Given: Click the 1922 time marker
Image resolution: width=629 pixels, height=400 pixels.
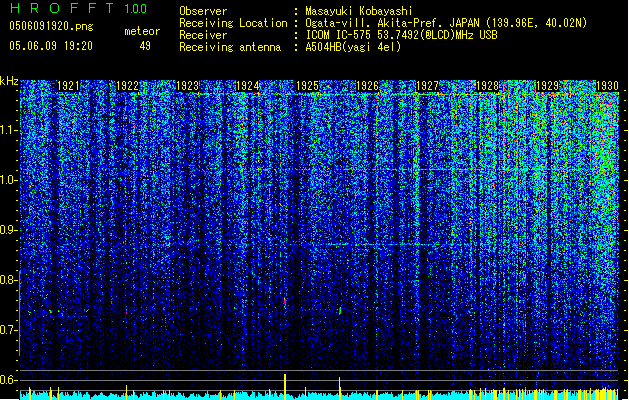Looking at the screenshot, I should (128, 86).
